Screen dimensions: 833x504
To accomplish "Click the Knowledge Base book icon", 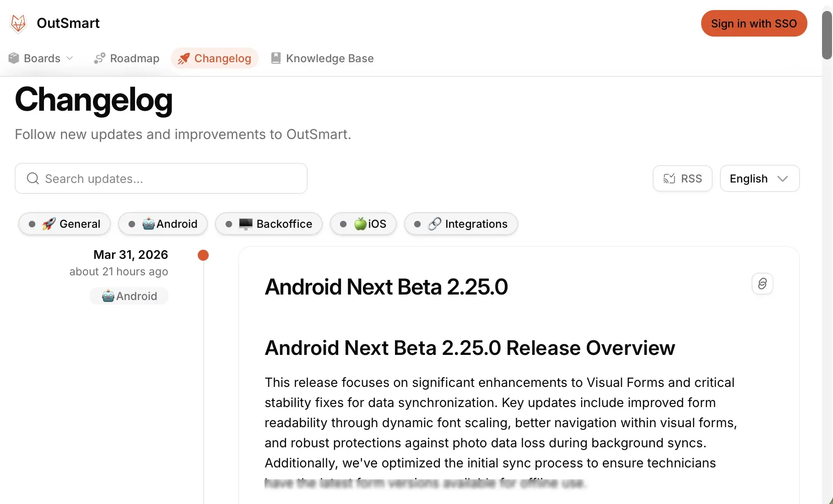I will click(x=276, y=58).
